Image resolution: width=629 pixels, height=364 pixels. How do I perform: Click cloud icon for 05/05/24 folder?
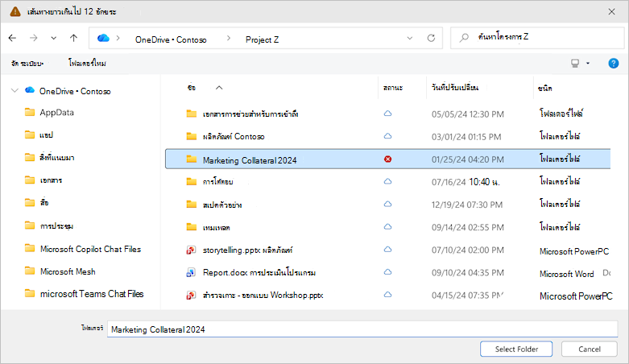pos(388,114)
